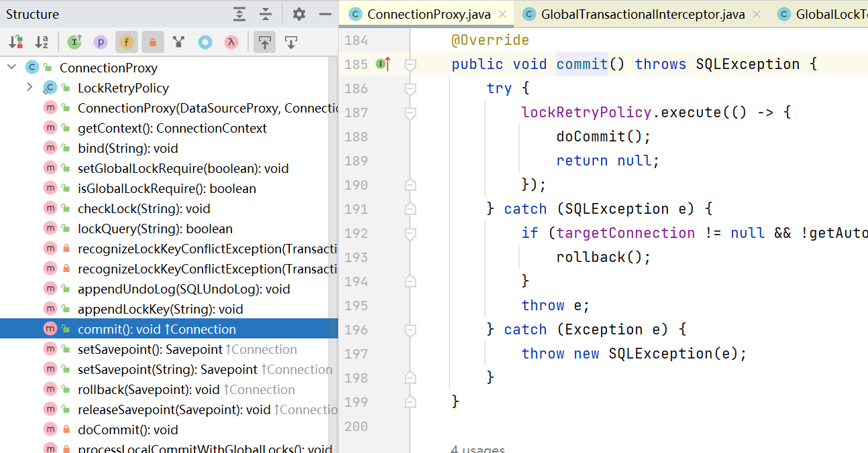Image resolution: width=868 pixels, height=453 pixels.
Task: Click the Sort Alphabetically icon
Action: (x=41, y=42)
